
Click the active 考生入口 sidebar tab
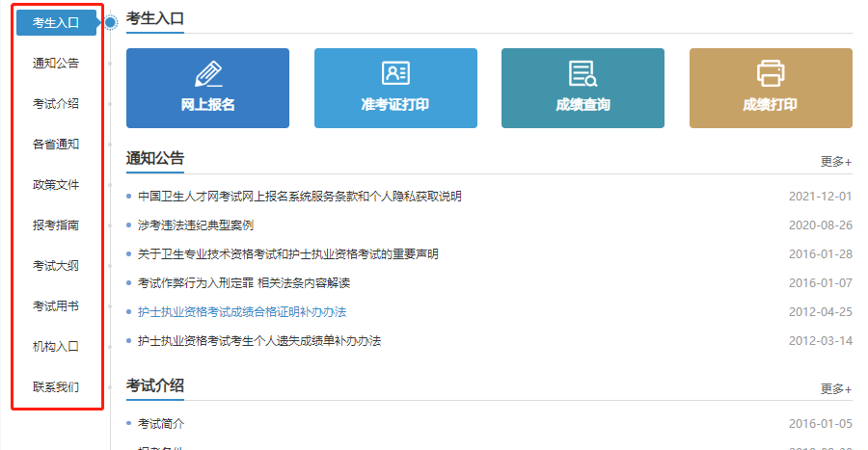point(56,23)
